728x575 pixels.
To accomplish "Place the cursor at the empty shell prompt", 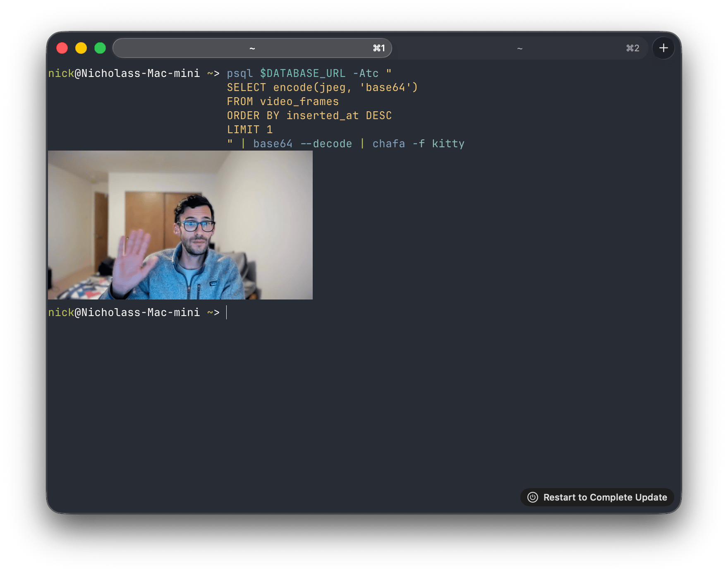I will pyautogui.click(x=227, y=312).
